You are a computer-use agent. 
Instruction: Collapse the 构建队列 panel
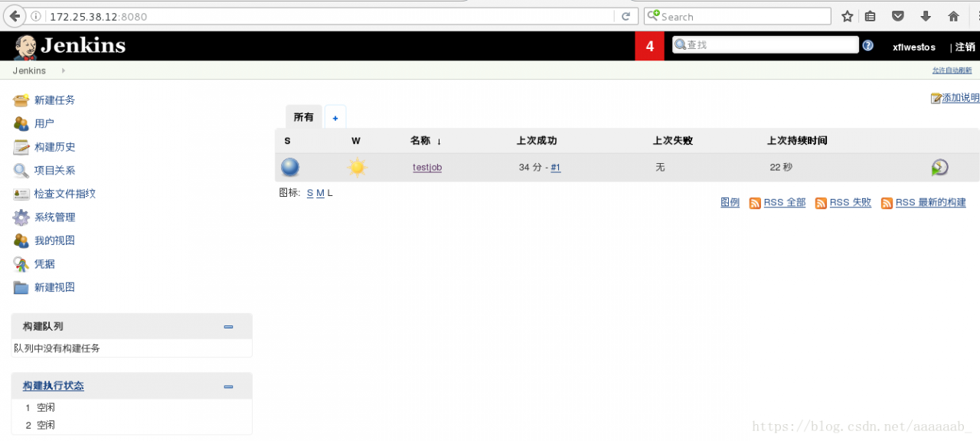228,327
